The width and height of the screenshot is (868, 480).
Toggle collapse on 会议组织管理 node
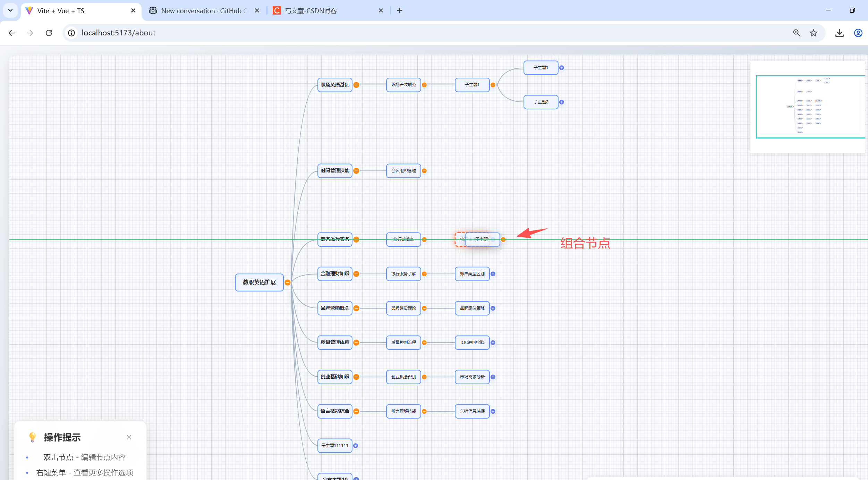(x=424, y=171)
